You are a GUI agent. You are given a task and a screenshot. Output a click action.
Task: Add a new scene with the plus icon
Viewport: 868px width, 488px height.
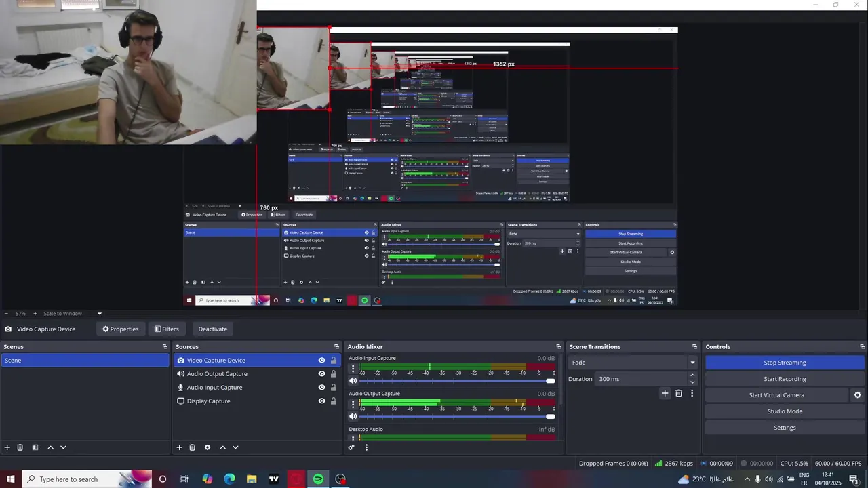pyautogui.click(x=7, y=447)
